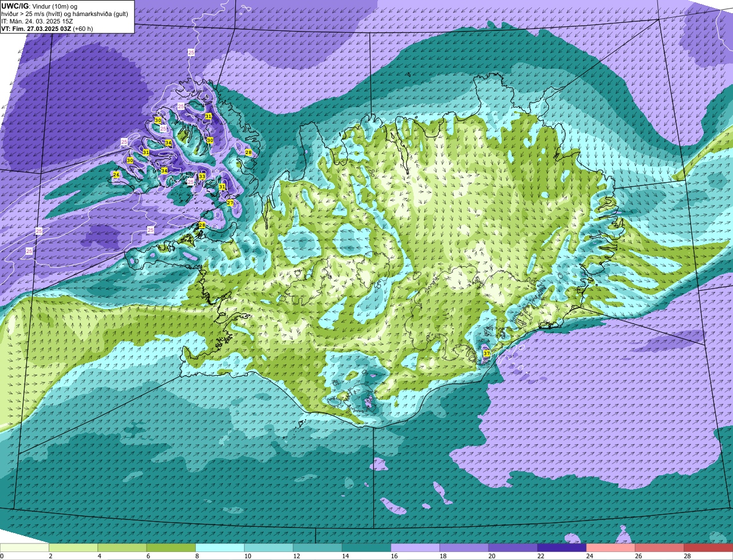Click the 'hviður > 25 m/s (hvítt)' description line
The width and height of the screenshot is (733, 560).
[x=64, y=13]
